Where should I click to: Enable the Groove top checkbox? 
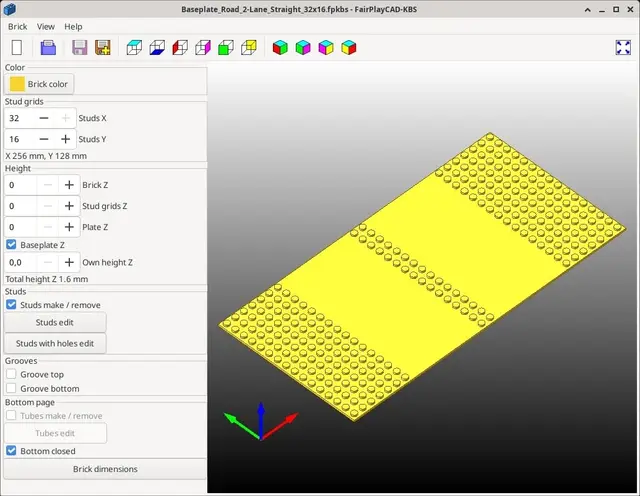click(x=11, y=374)
